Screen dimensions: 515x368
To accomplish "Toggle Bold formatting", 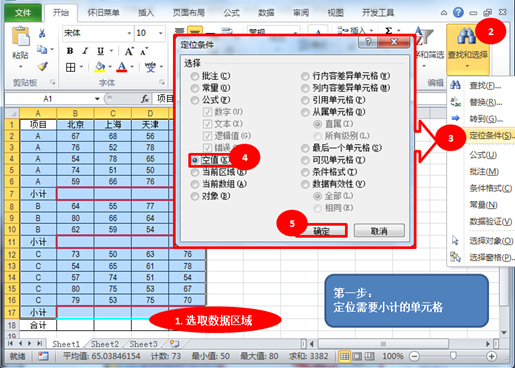I will click(70, 51).
